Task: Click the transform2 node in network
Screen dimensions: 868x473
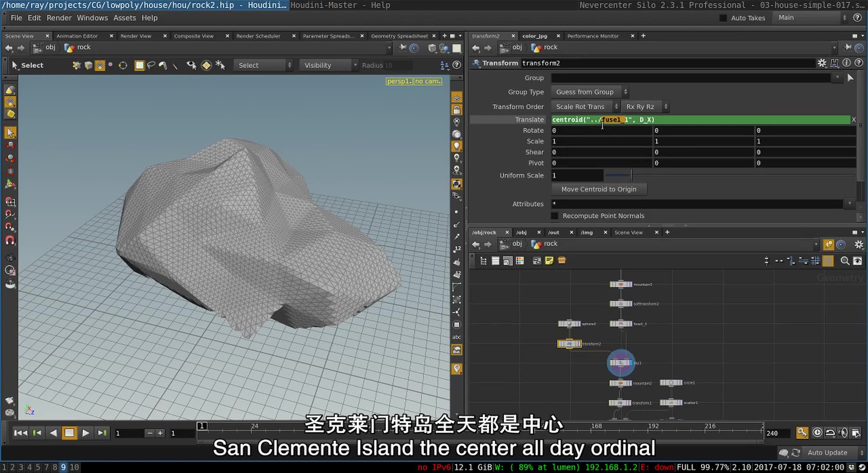Action: click(569, 344)
